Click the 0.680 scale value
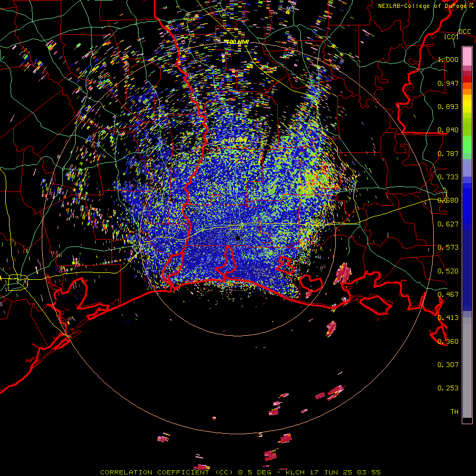This screenshot has height=476, width=476. pos(448,200)
